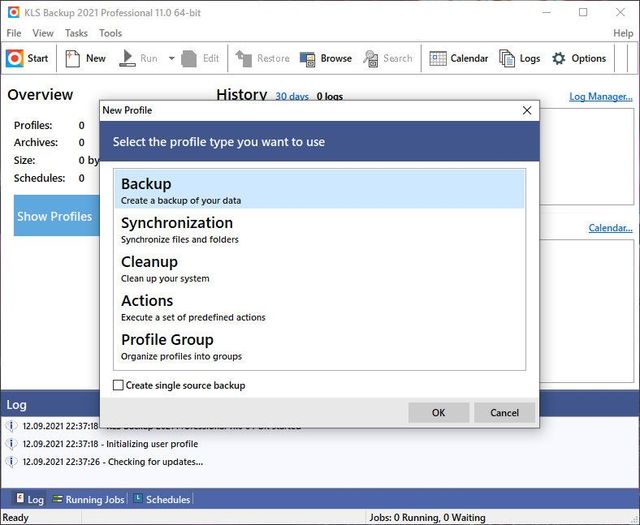The height and width of the screenshot is (525, 640).
Task: Click the Run toolbar icon
Action: [127, 58]
